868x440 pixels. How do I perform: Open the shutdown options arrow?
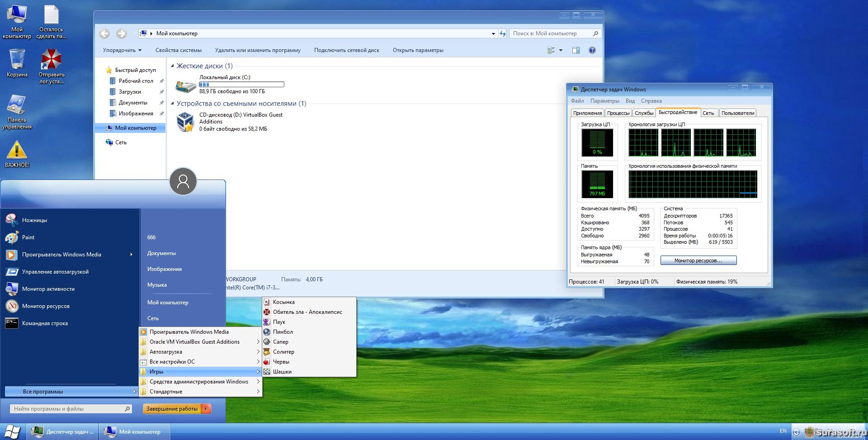tap(206, 409)
